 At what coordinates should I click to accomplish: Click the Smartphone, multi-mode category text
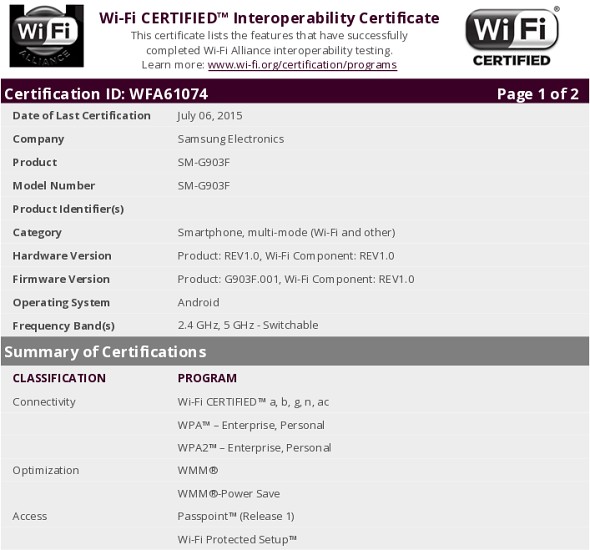pos(286,232)
